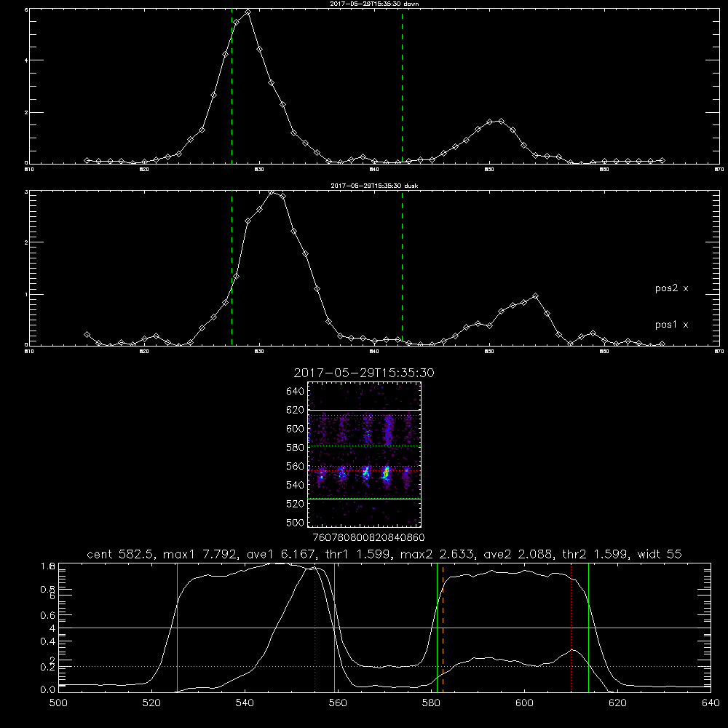The image size is (728, 728).
Task: Click the green vertical line near 614 in the bottom plot
Action: click(588, 628)
